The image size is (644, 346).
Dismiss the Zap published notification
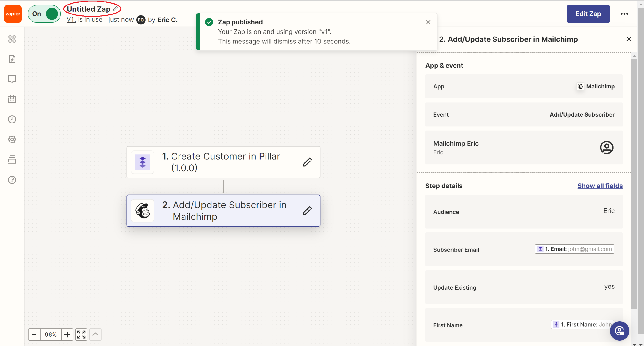click(x=428, y=22)
